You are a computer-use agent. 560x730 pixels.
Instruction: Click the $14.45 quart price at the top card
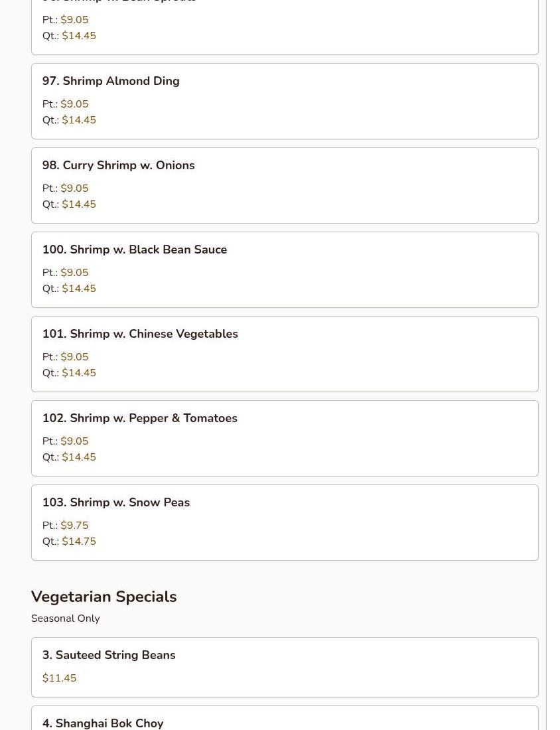79,36
